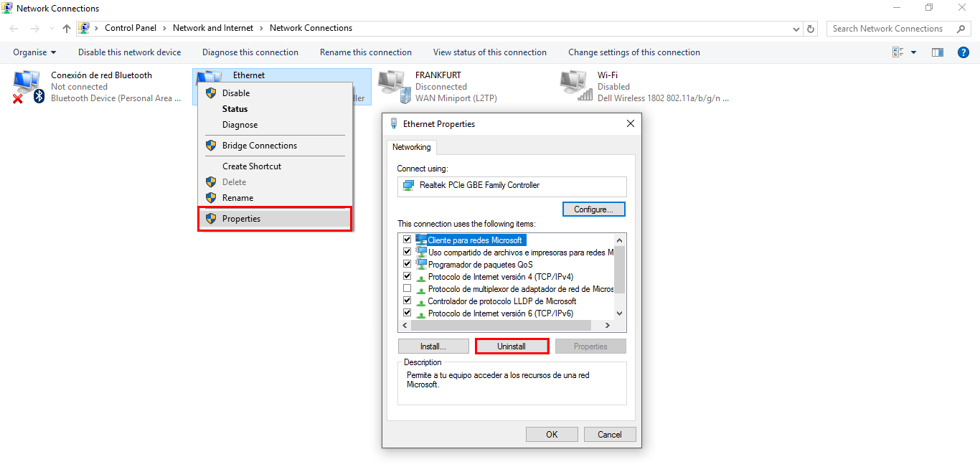Click the Control Panel address bar icon
The image size is (980, 467).
pyautogui.click(x=85, y=29)
